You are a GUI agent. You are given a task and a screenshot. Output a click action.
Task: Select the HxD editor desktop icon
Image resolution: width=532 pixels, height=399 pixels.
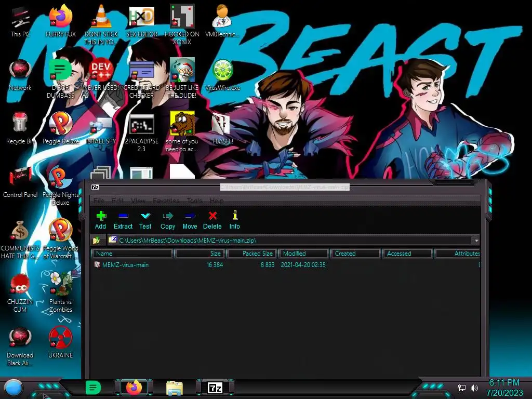141,21
